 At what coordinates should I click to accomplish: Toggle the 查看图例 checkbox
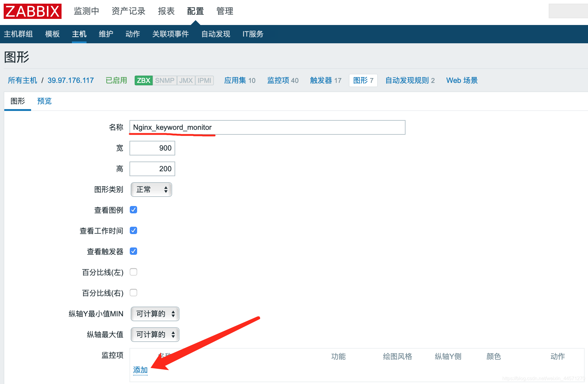click(x=133, y=210)
